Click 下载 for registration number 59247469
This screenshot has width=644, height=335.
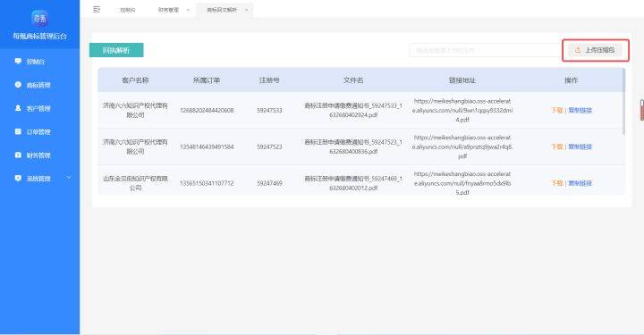(557, 183)
